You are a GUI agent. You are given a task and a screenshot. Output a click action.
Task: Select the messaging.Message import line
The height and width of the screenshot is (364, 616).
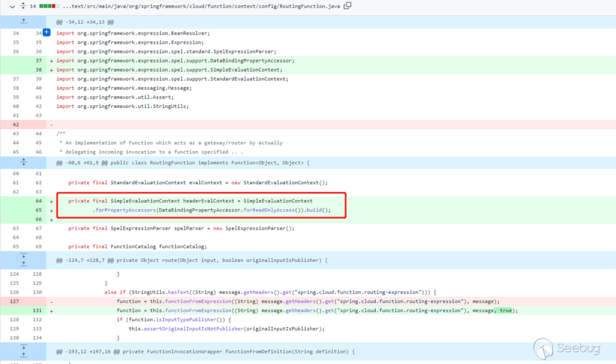click(124, 88)
